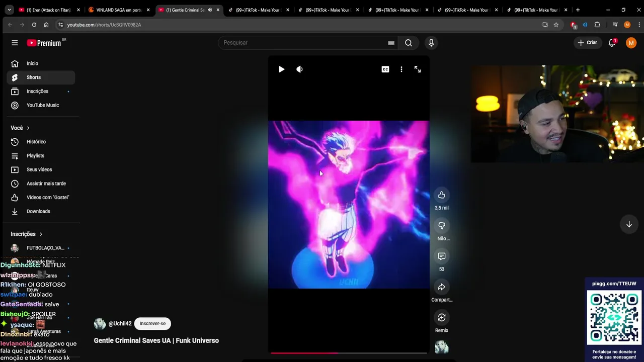Click the YouTube Premium logo
This screenshot has height=362, width=644.
pos(44,43)
